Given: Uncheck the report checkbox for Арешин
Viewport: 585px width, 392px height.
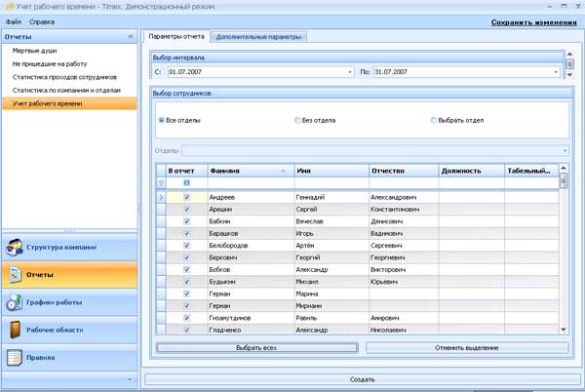Looking at the screenshot, I should point(187,210).
